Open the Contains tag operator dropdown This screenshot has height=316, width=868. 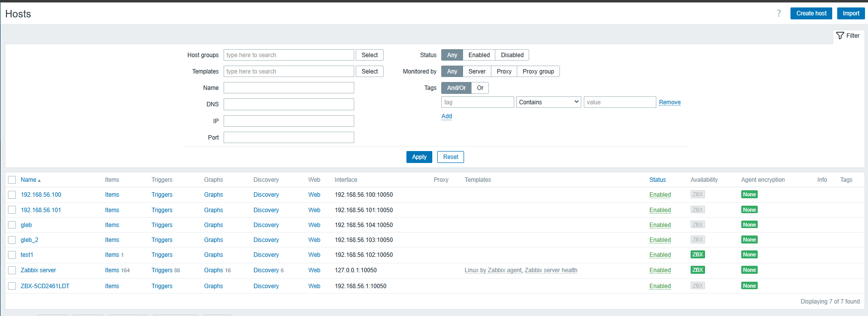point(549,102)
